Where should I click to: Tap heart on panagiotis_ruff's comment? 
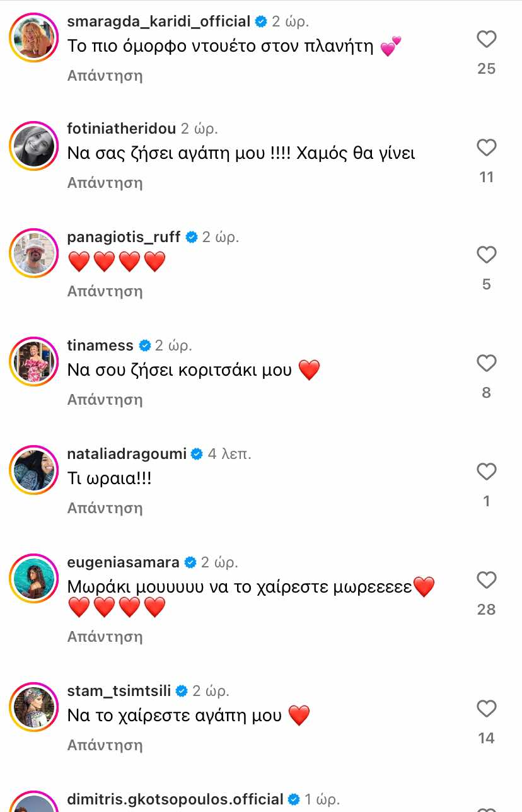click(486, 255)
